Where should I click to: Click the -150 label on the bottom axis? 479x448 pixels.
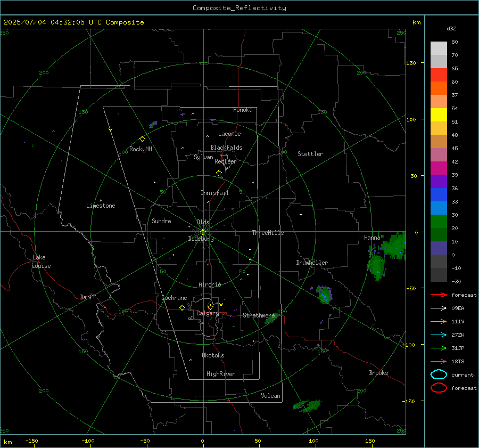[x=31, y=441]
